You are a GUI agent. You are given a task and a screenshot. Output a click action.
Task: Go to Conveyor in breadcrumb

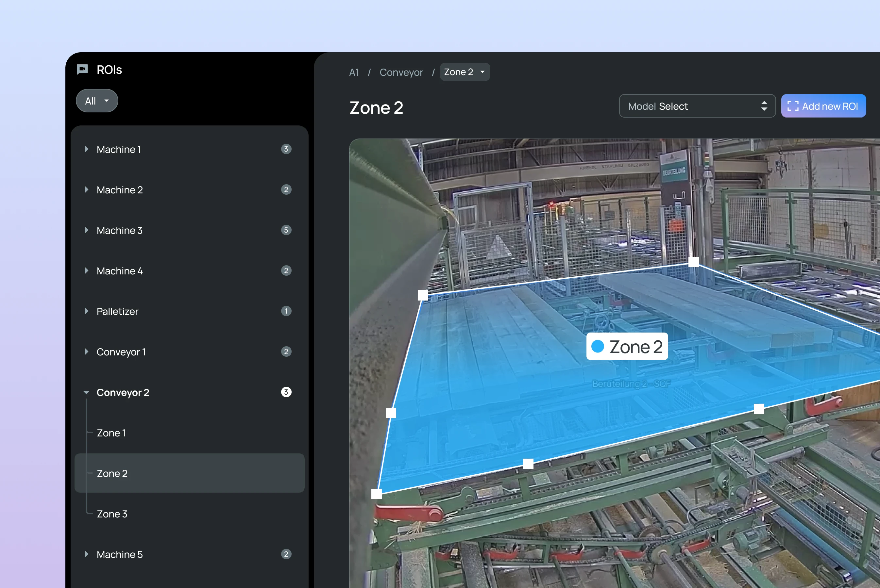click(x=401, y=73)
